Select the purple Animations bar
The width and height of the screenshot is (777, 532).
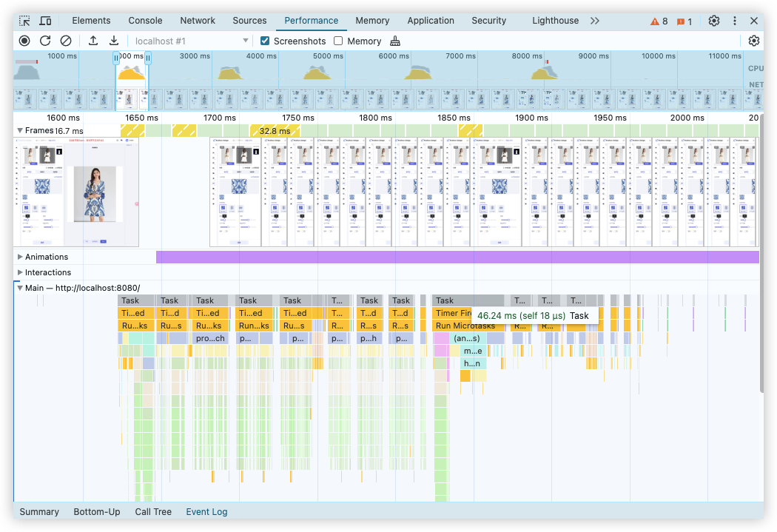[457, 257]
